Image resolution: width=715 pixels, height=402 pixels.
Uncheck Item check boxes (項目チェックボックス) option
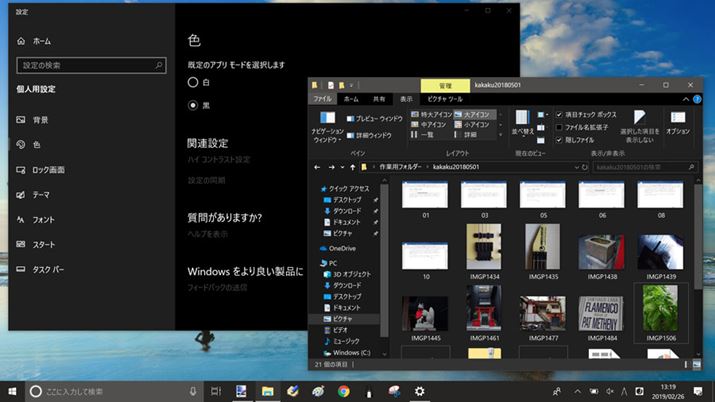coord(558,114)
